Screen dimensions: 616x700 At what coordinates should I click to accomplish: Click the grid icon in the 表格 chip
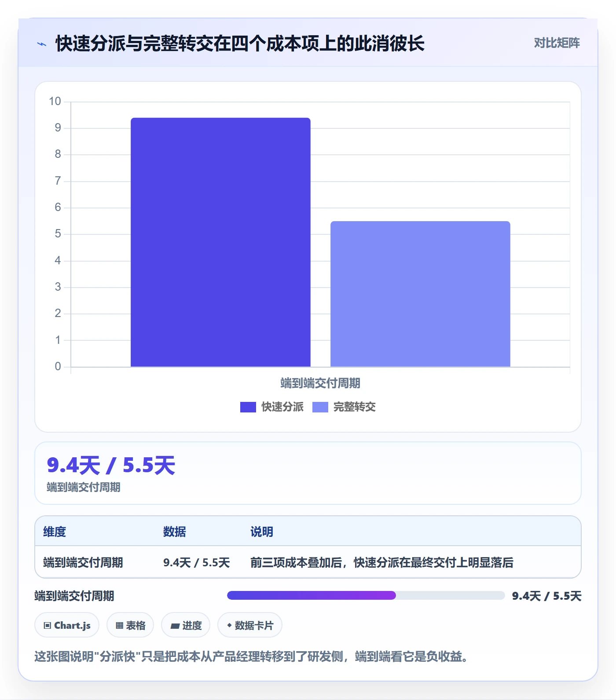(x=119, y=625)
